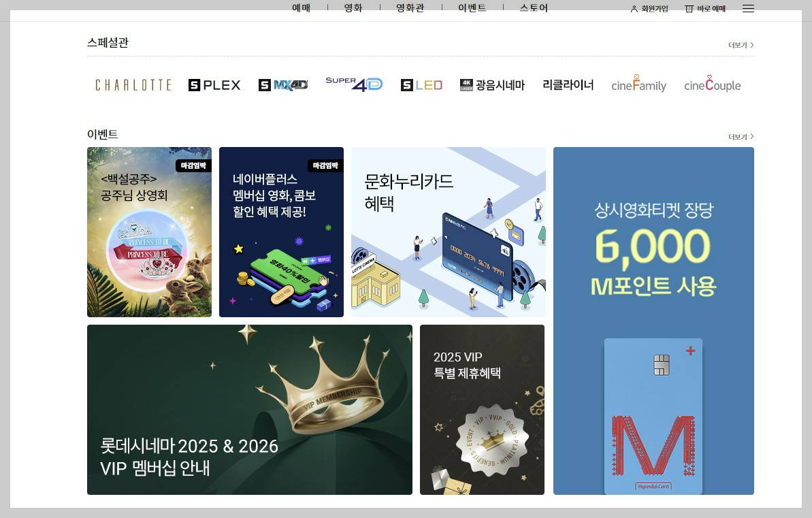Expand 더보기 for 스페셜관 section
Screen dimensions: 812x518
741,45
